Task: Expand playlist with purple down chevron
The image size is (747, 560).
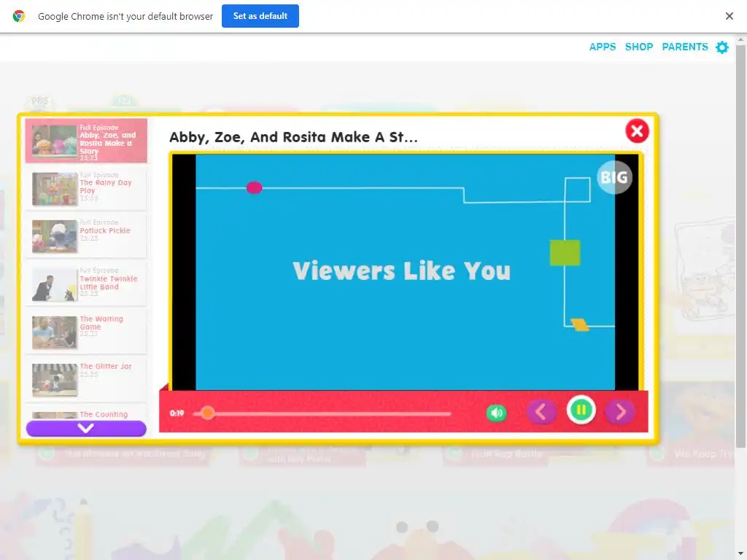Action: coord(86,428)
